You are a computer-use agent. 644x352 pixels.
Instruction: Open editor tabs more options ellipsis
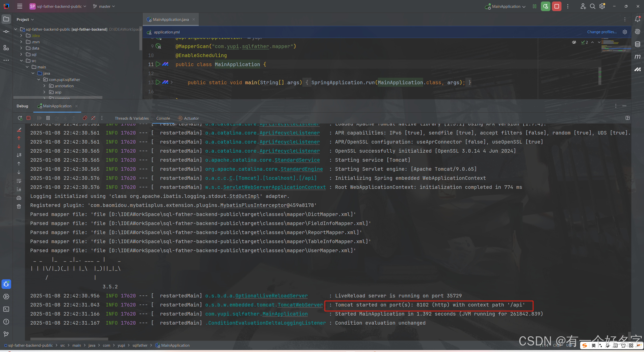pos(625,19)
